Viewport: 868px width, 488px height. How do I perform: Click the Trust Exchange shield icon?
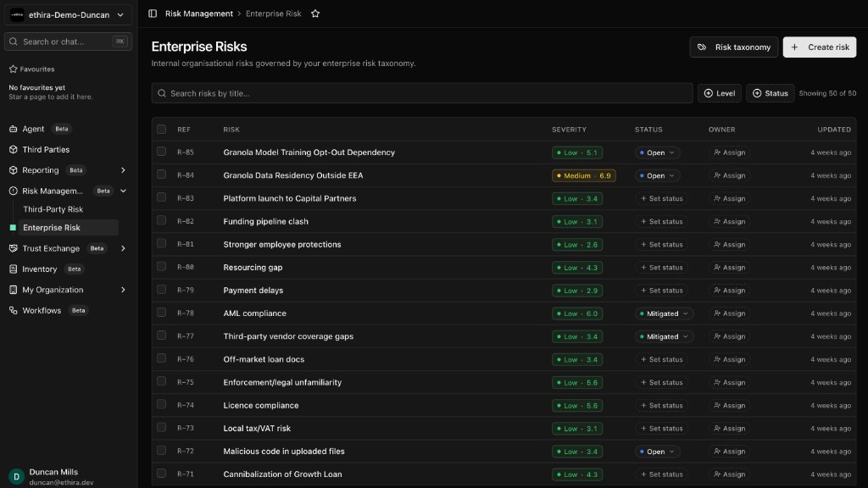point(14,248)
